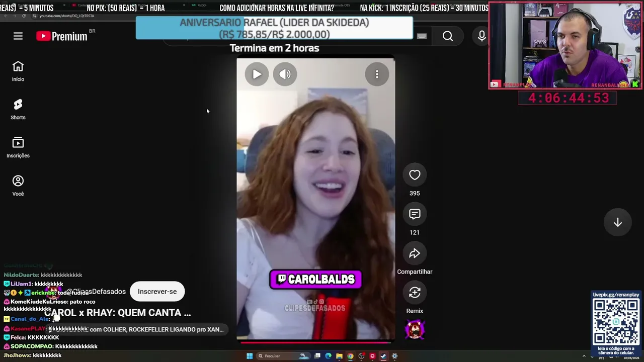Open Inscrições in the YouTube sidebar
The height and width of the screenshot is (362, 644).
(18, 148)
